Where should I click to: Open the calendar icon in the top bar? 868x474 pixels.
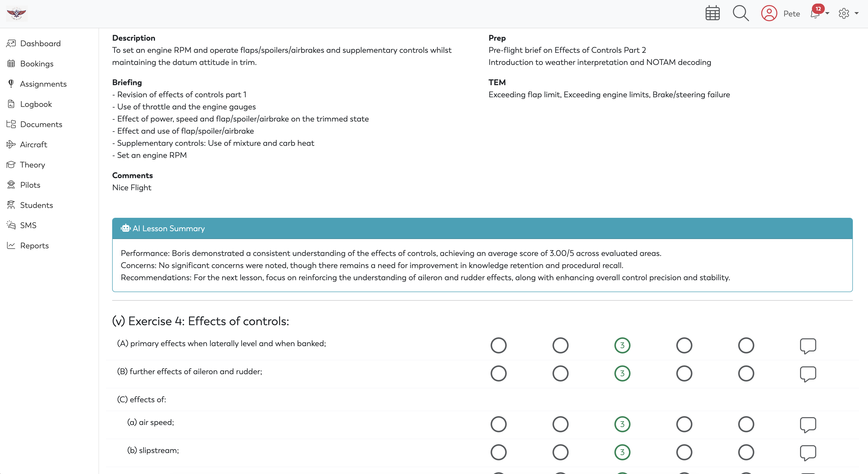[x=712, y=13]
